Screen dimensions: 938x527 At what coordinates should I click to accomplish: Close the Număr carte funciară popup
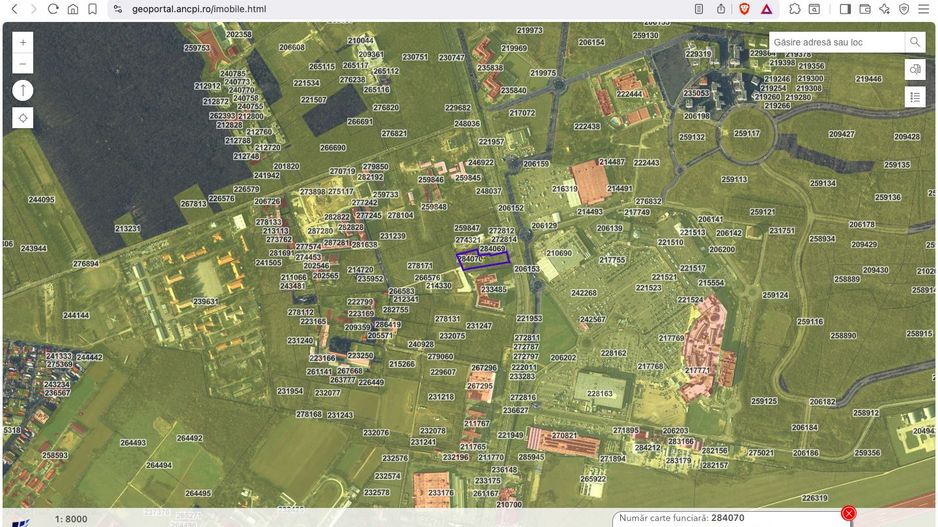click(848, 513)
